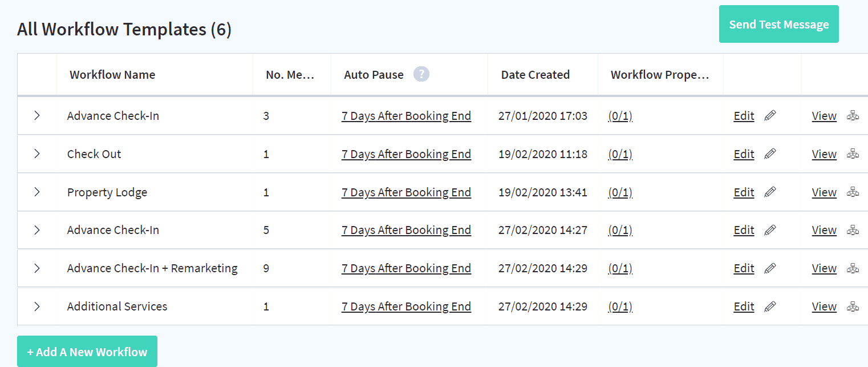Click (0/1) link for Advance Check-In with 5 messages

(x=620, y=230)
